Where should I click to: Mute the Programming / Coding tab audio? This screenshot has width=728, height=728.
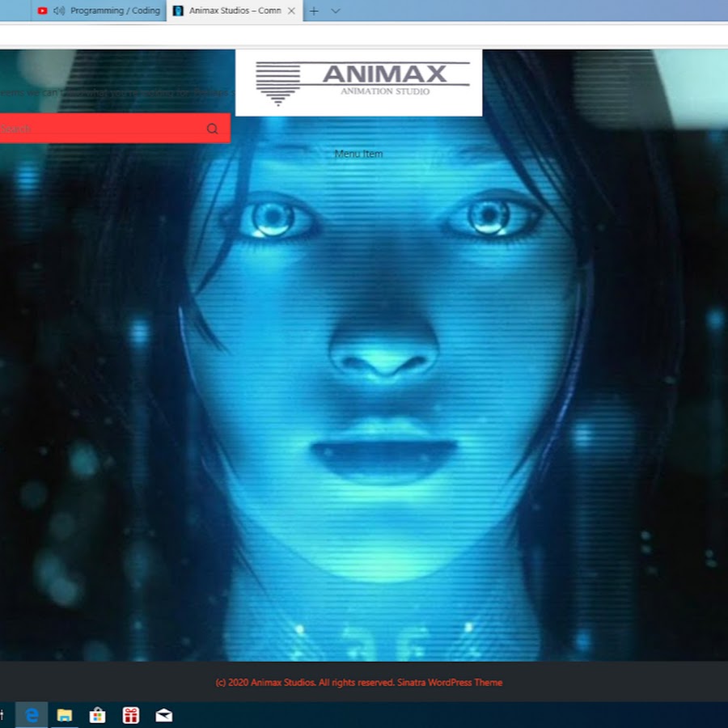[x=59, y=11]
